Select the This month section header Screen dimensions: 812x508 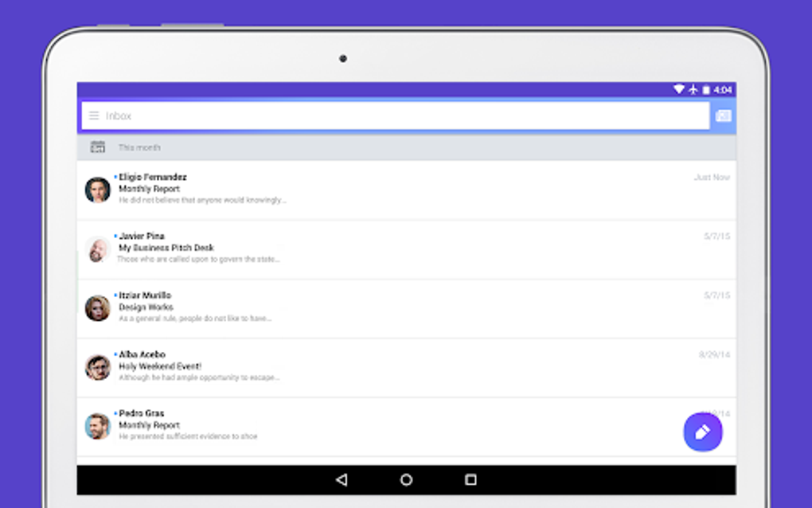(x=407, y=147)
